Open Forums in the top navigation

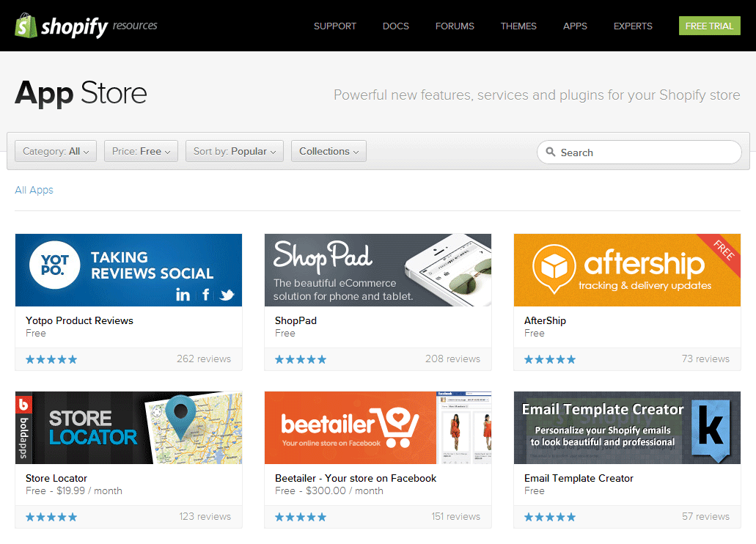(x=455, y=26)
